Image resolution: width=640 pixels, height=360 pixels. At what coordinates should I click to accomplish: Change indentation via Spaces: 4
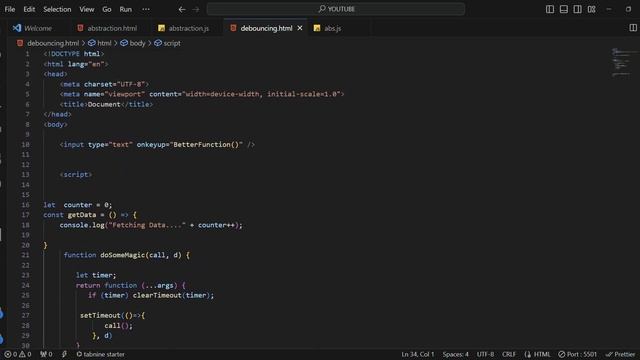point(456,354)
